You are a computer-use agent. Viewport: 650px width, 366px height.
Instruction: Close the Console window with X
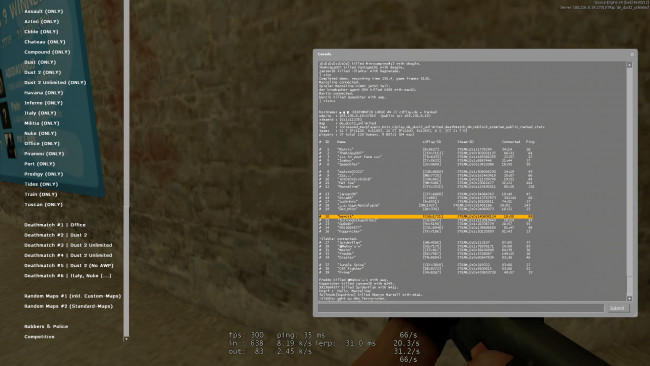tap(632, 54)
